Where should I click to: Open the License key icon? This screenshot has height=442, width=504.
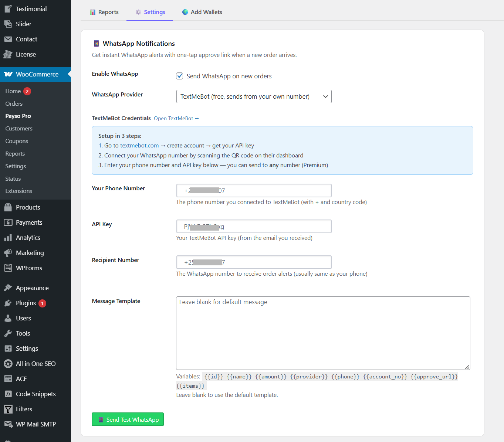click(x=8, y=54)
